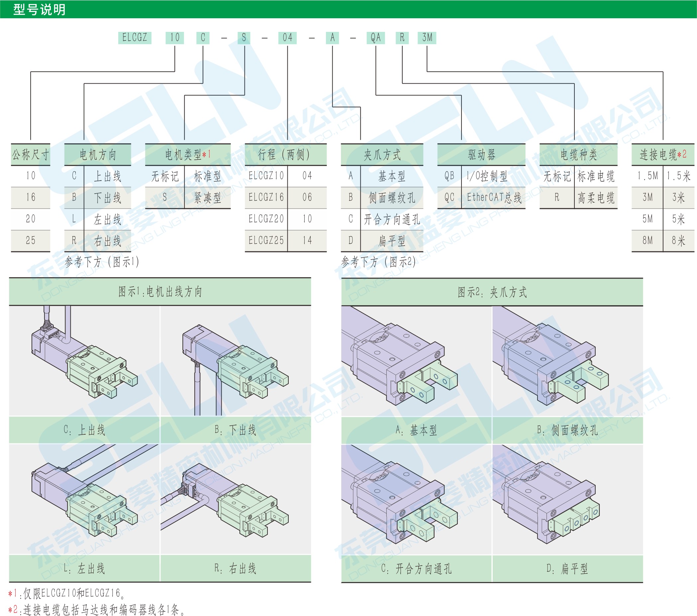Image resolution: width=697 pixels, height=616 pixels.
Task: Click the 电机方向 table header
Action: tap(98, 155)
